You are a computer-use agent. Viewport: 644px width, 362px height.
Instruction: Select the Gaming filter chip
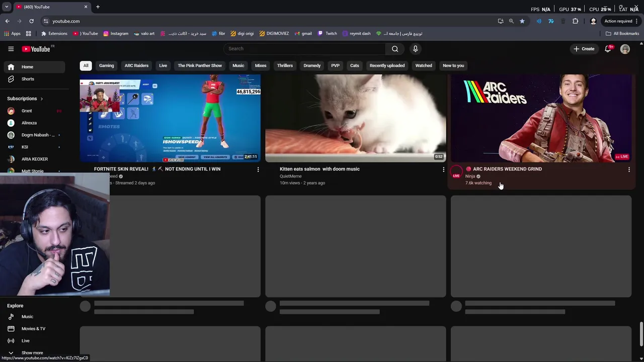click(106, 65)
